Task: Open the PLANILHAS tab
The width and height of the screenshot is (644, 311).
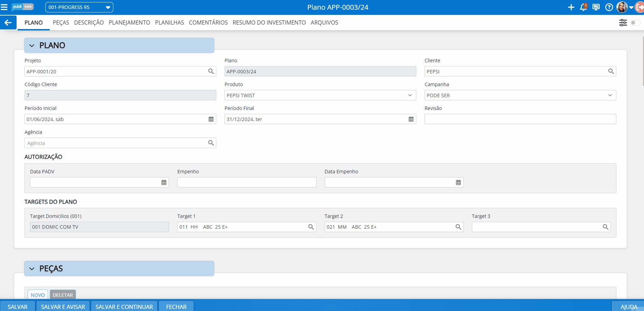Action: tap(170, 22)
